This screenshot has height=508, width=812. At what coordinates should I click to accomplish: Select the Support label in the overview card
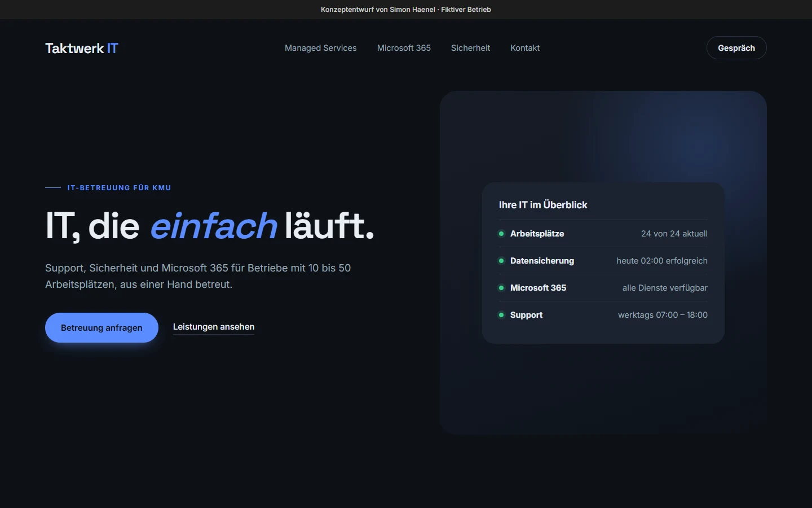coord(526,315)
